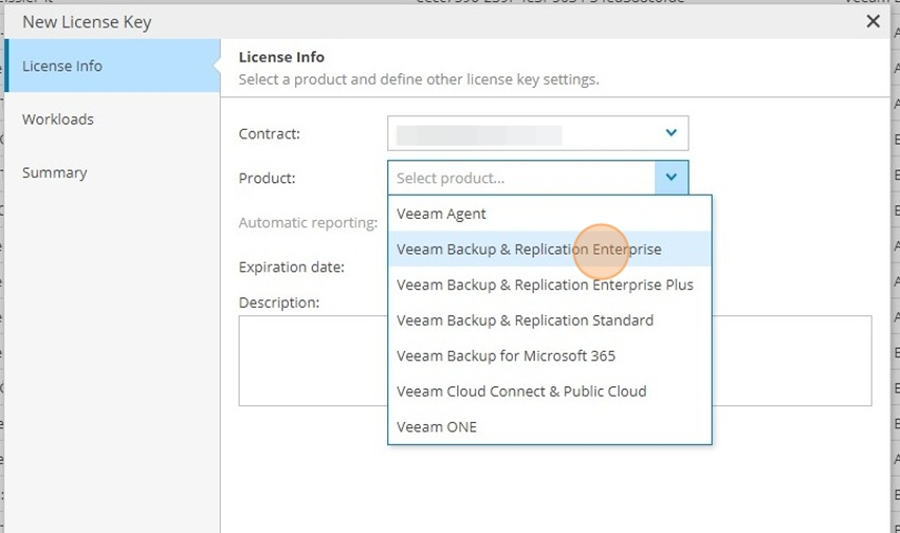Open the License Info step
The image size is (900, 533).
tap(112, 66)
